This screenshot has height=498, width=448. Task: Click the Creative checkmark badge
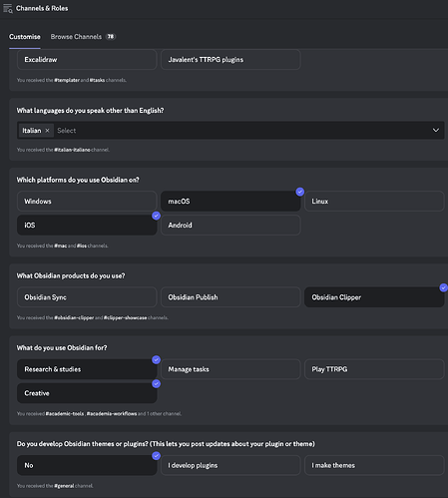(x=156, y=383)
